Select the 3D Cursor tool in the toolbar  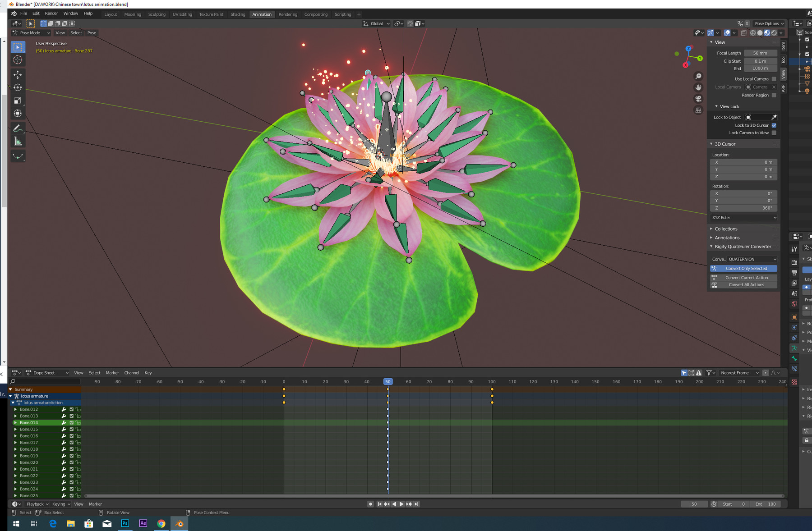coord(18,60)
